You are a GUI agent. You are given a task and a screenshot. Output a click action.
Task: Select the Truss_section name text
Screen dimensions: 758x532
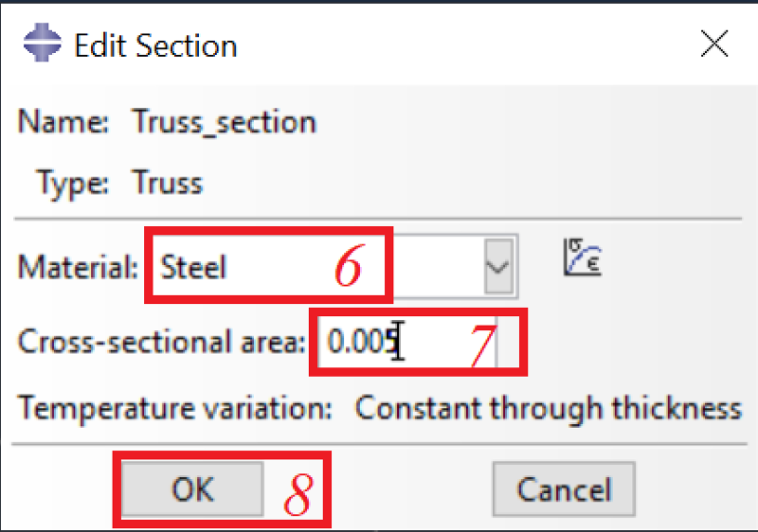click(225, 122)
